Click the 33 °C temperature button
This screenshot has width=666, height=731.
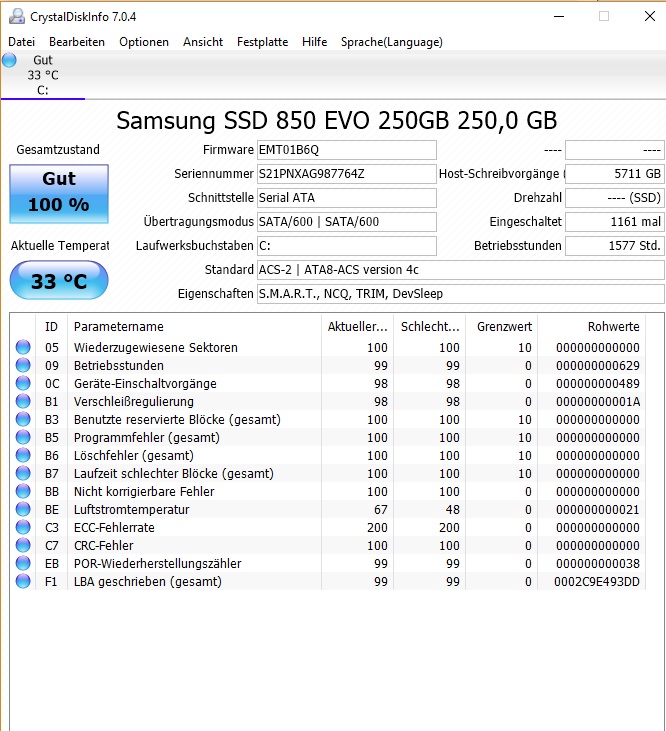click(x=59, y=280)
